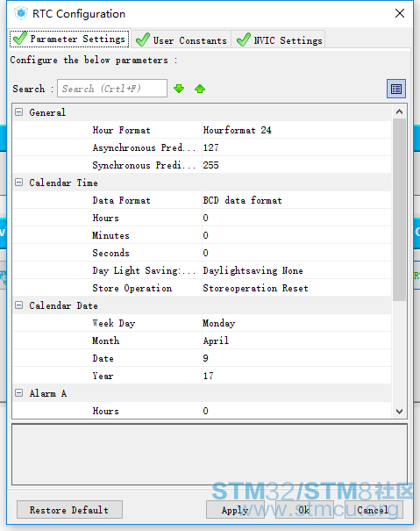Click the Seconds parameter label
420x531 pixels.
click(111, 253)
